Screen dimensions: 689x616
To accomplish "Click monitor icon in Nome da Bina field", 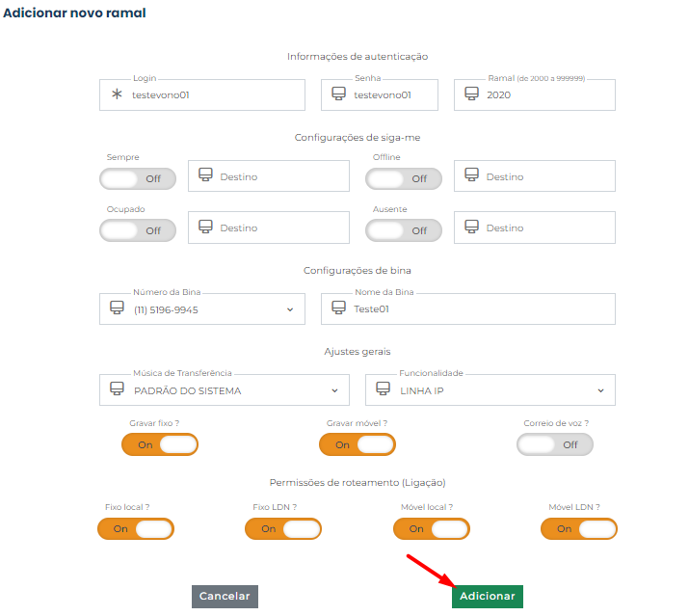I will (338, 308).
